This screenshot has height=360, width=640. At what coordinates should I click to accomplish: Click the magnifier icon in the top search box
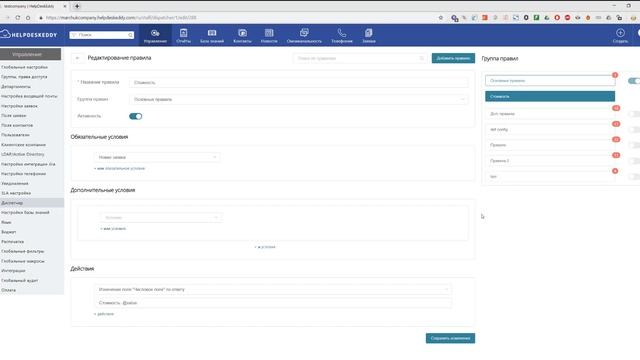[x=131, y=35]
